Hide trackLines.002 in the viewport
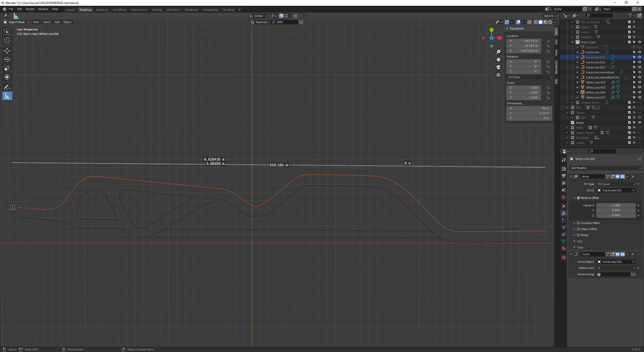Screen dimensions: 644x352 tap(639, 62)
